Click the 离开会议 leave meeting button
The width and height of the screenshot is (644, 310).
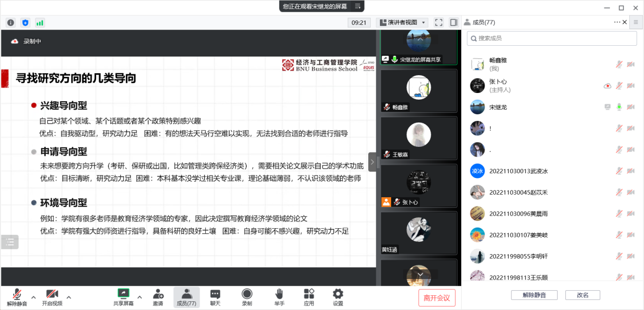tap(437, 298)
